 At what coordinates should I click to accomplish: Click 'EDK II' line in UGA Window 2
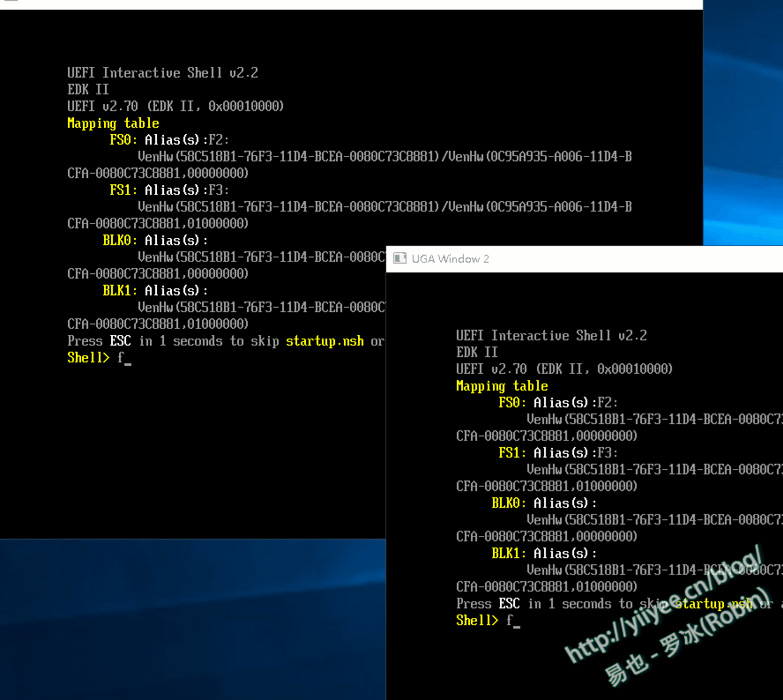[x=477, y=352]
